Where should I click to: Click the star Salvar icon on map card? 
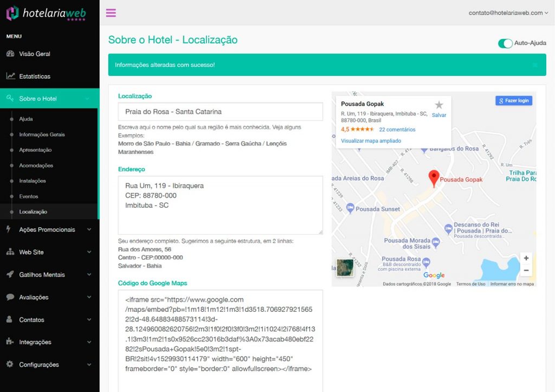pyautogui.click(x=439, y=105)
